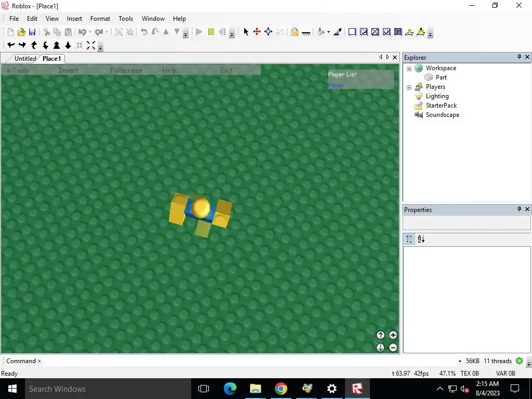
Task: Open the standard toolbar overflow options
Action: click(x=185, y=34)
